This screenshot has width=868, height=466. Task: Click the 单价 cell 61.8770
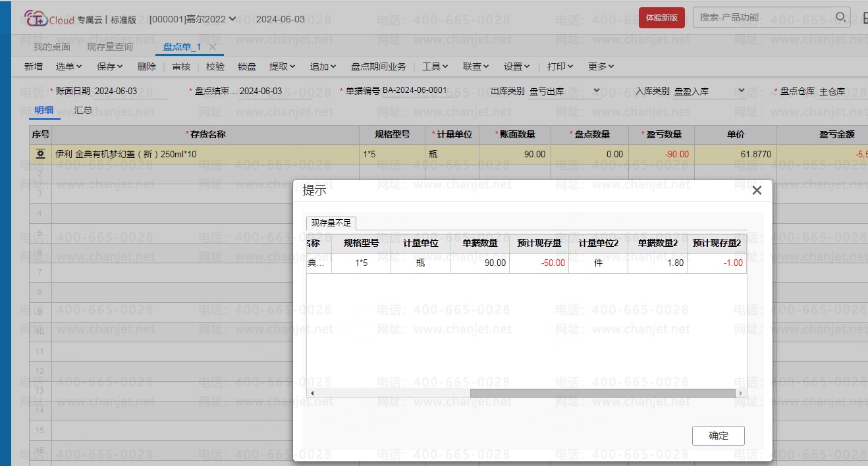pos(736,154)
